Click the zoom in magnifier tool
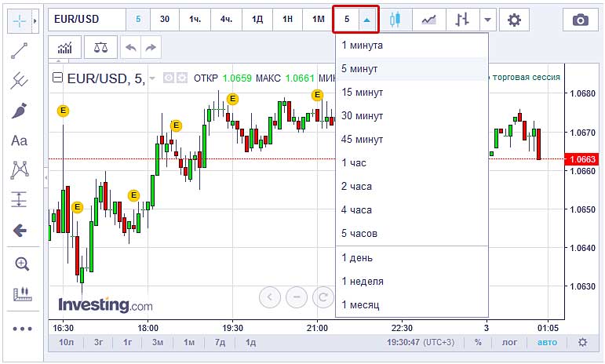The height and width of the screenshot is (364, 605). coord(21,264)
